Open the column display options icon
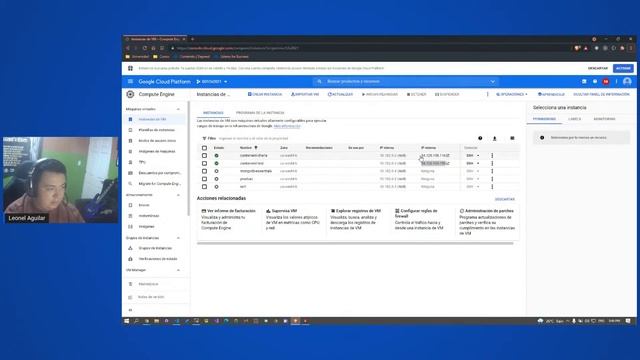 [512, 138]
